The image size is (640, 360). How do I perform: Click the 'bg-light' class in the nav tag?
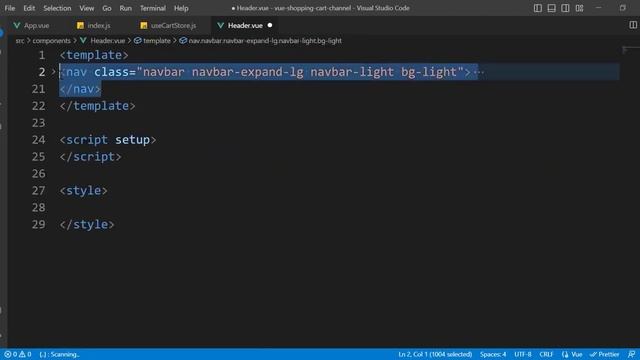429,72
